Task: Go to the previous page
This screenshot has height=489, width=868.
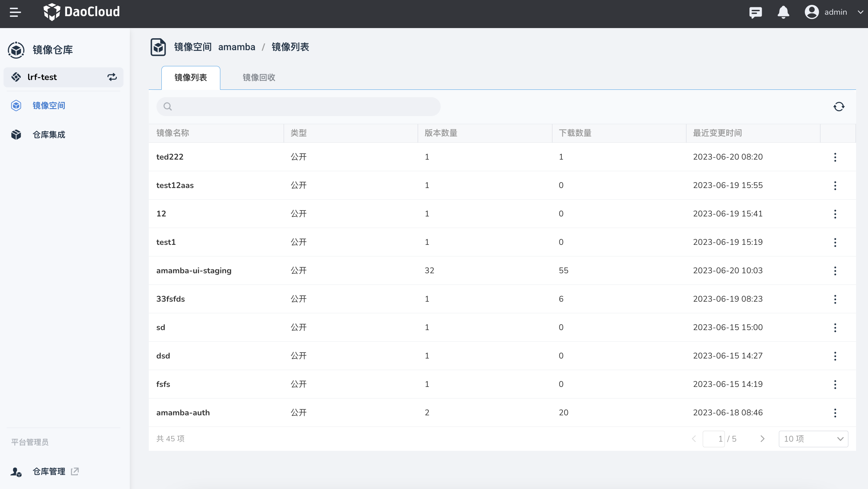Action: click(694, 439)
